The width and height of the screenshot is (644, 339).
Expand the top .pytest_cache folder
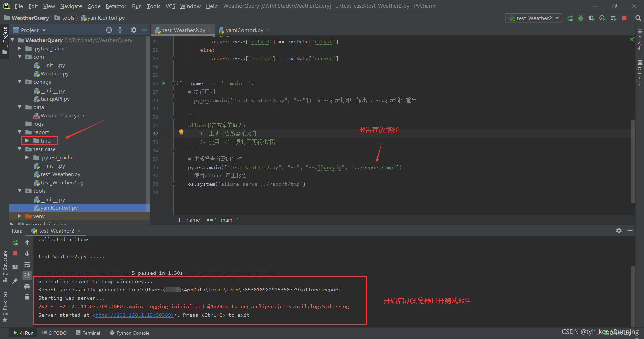(x=20, y=48)
